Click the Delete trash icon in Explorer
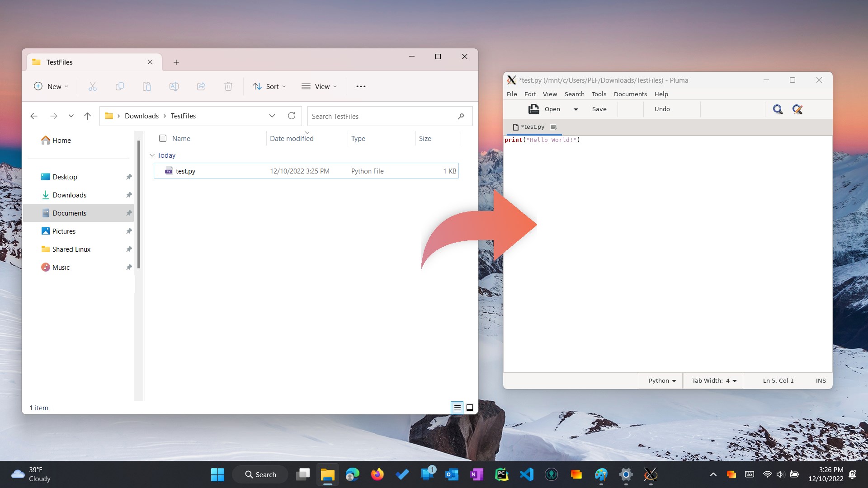The image size is (868, 488). [228, 86]
